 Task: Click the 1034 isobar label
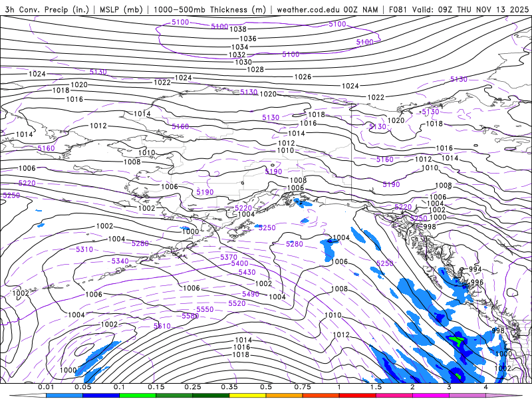(240, 47)
